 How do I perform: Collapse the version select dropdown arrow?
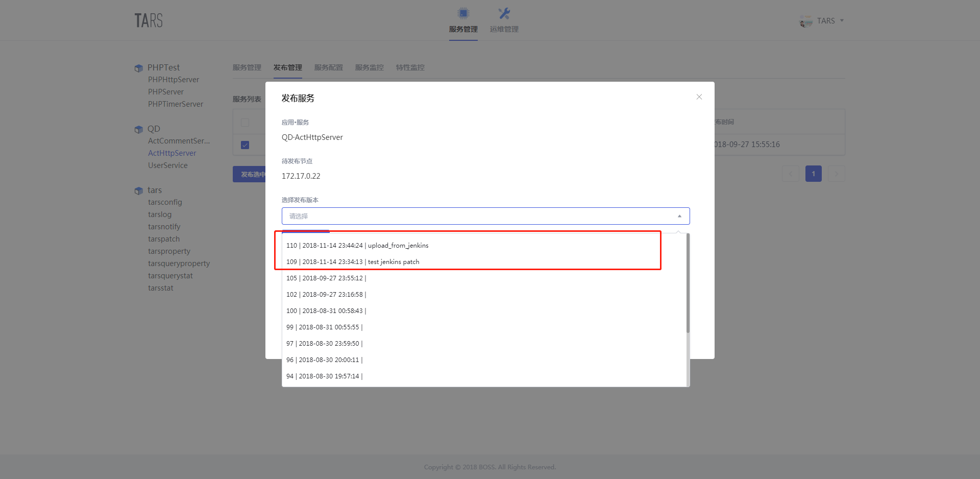[x=679, y=216]
